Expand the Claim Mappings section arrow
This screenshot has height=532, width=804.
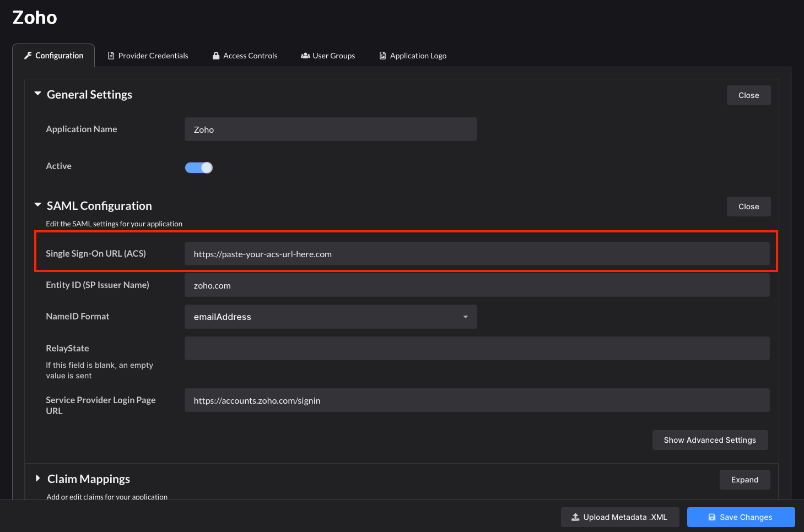38,479
